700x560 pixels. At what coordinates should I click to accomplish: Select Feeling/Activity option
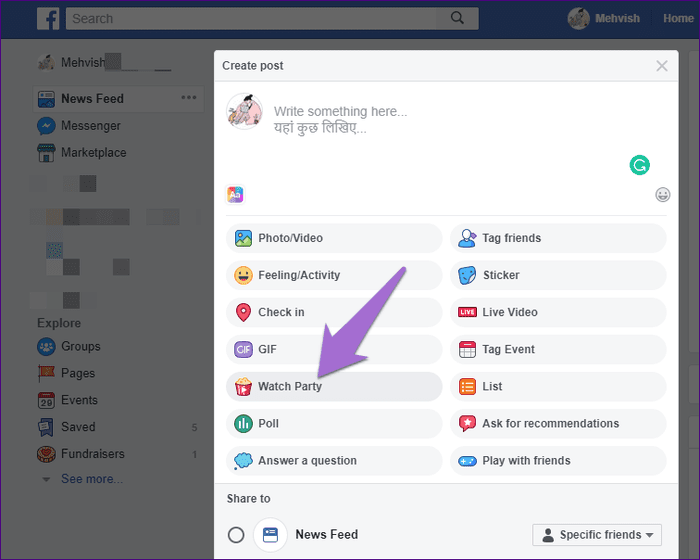tap(334, 275)
